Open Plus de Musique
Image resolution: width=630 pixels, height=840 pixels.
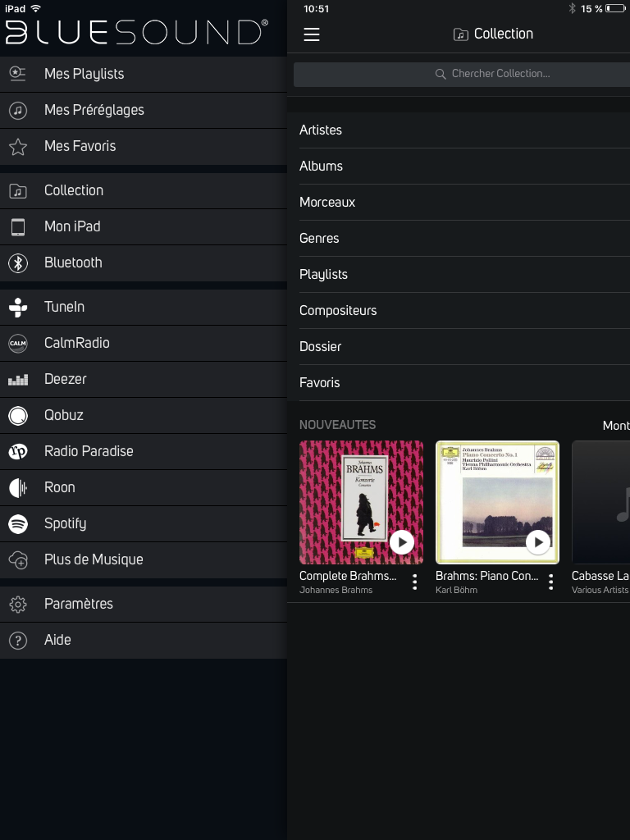[x=144, y=559]
